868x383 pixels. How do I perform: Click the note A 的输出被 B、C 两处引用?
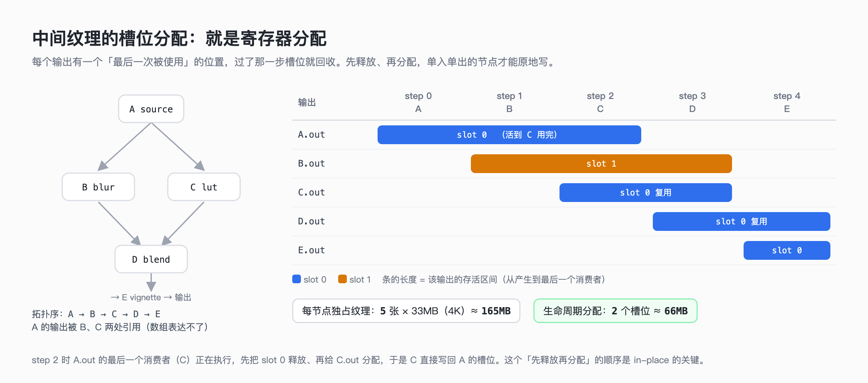[x=120, y=327]
